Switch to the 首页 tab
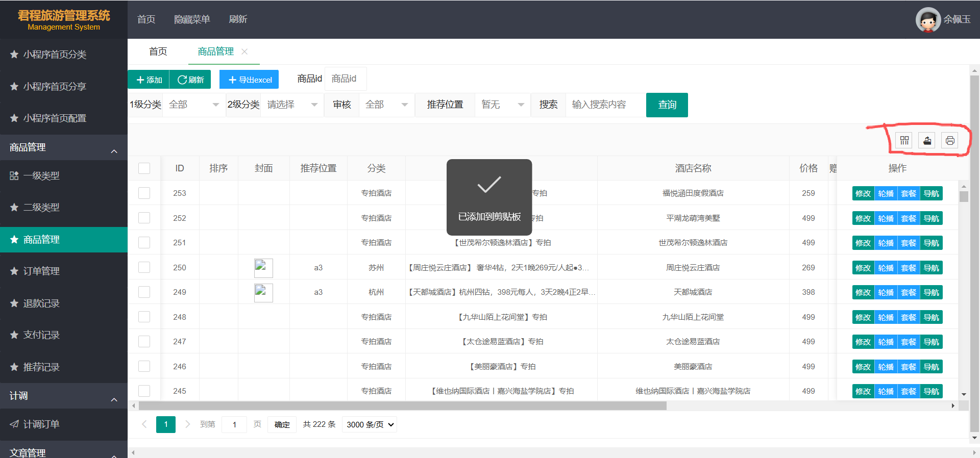The height and width of the screenshot is (458, 980). pyautogui.click(x=158, y=52)
